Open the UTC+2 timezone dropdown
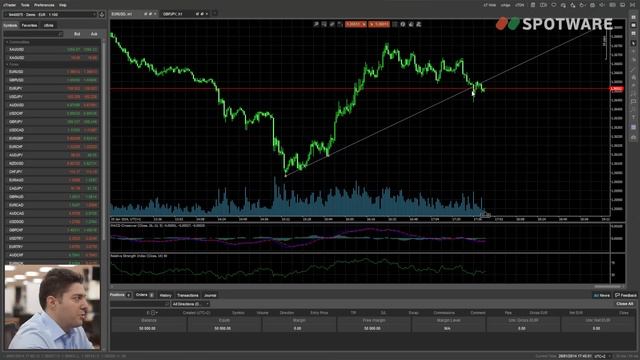Viewport: 640px width, 360px height. (x=601, y=356)
